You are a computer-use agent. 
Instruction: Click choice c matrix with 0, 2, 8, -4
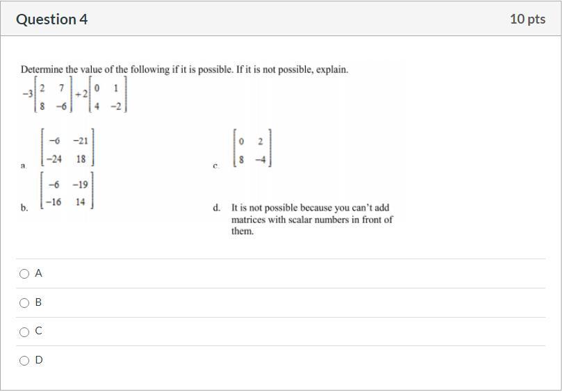pos(252,149)
